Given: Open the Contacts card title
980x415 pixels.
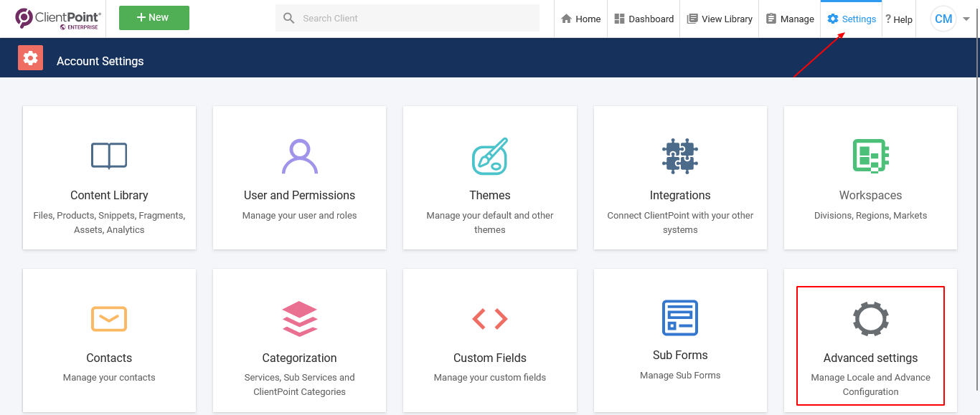Looking at the screenshot, I should pos(109,358).
